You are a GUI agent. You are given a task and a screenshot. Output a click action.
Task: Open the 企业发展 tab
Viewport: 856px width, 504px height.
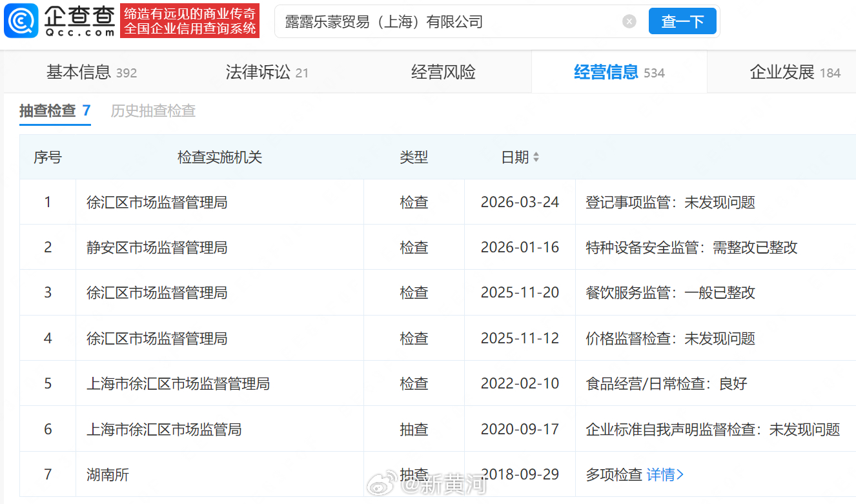point(795,72)
